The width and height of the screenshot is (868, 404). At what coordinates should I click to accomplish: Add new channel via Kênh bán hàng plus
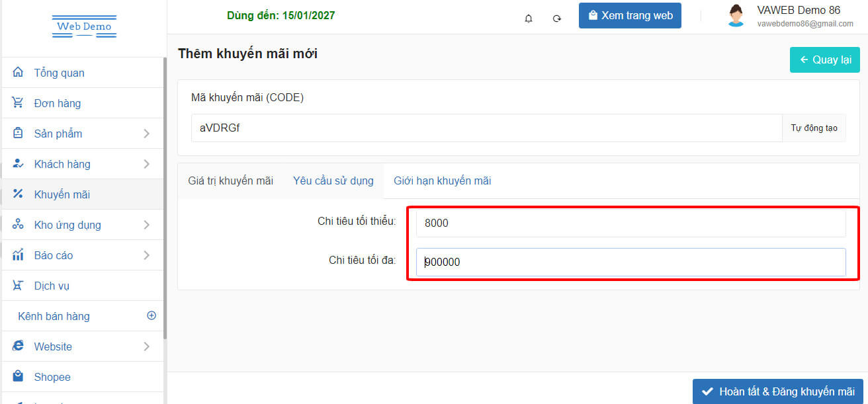152,315
